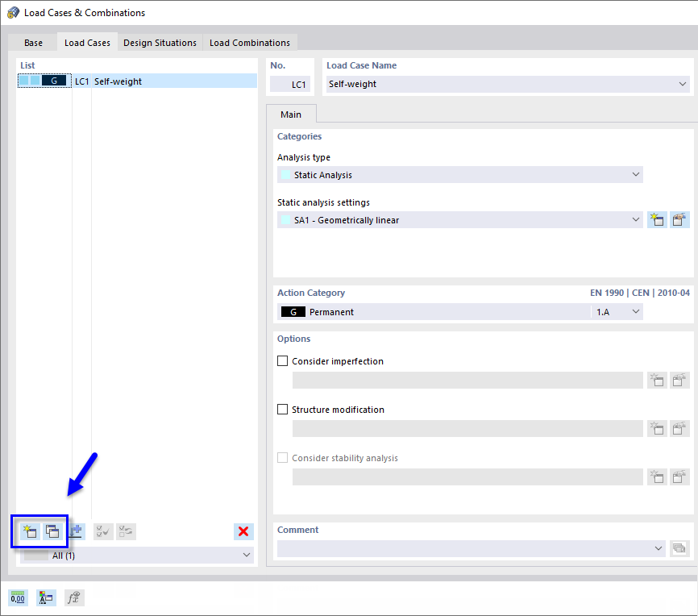The image size is (698, 616).
Task: Open units settings via the 0.00 icon
Action: tap(17, 597)
